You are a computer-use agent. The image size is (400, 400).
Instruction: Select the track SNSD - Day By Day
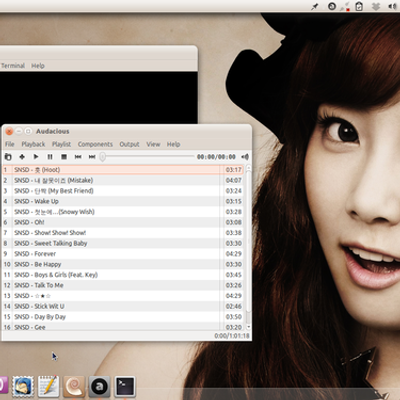click(x=123, y=317)
